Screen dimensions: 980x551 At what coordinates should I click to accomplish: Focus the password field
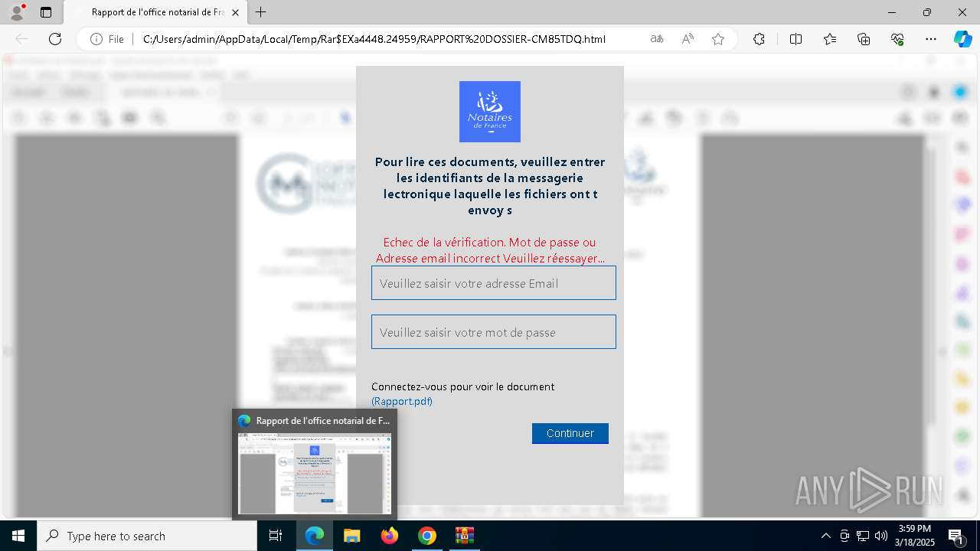pyautogui.click(x=494, y=332)
